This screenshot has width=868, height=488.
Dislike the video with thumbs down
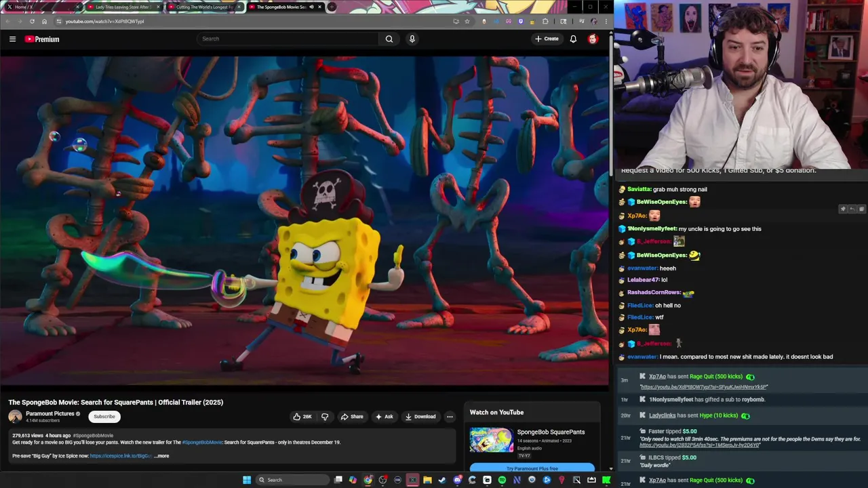[324, 417]
